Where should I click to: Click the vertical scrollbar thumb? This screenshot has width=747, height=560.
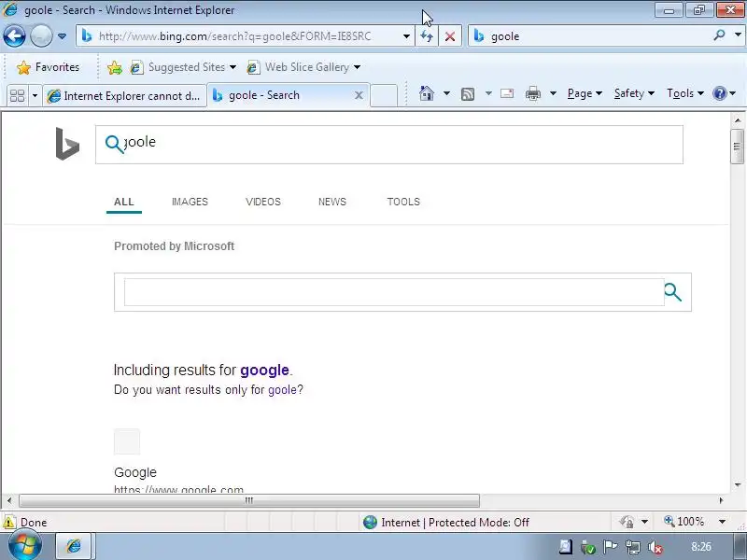pos(738,147)
